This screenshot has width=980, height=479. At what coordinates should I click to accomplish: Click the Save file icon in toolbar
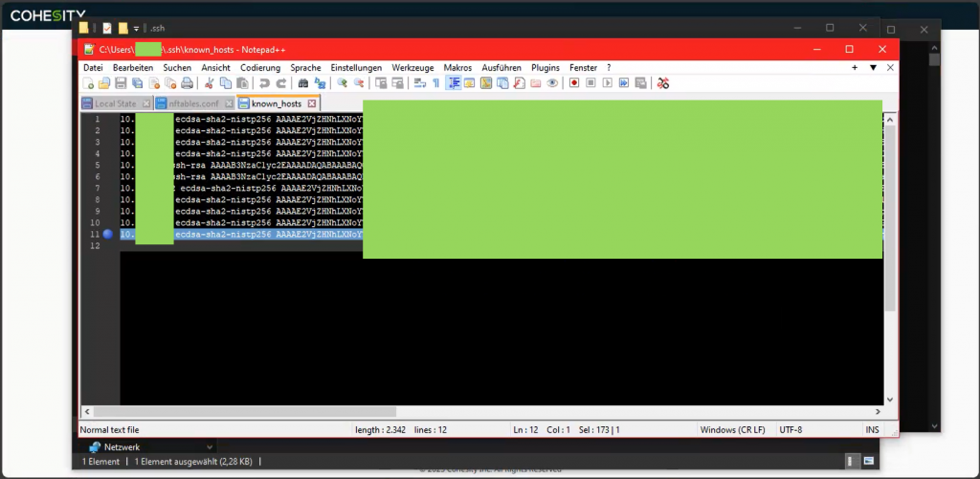pyautogui.click(x=121, y=83)
